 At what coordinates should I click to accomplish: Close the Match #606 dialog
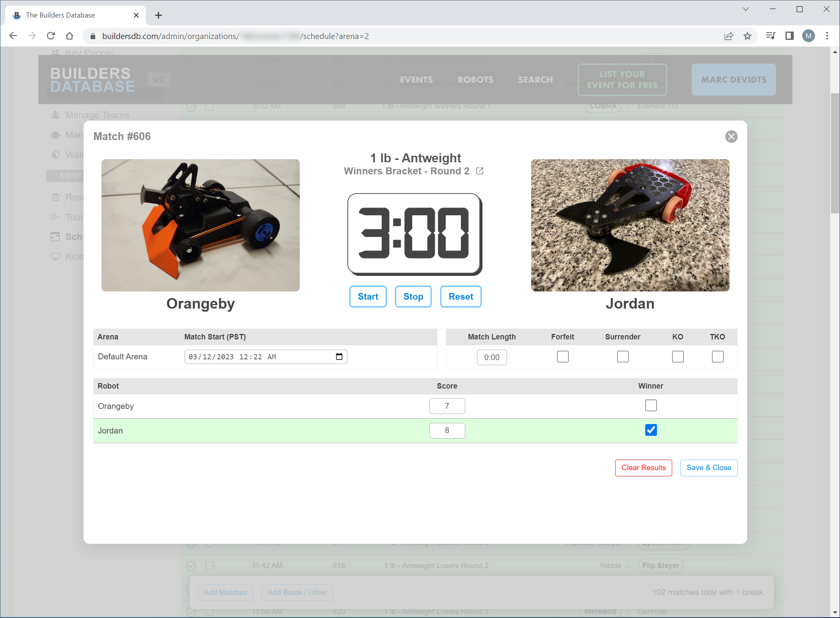point(731,137)
